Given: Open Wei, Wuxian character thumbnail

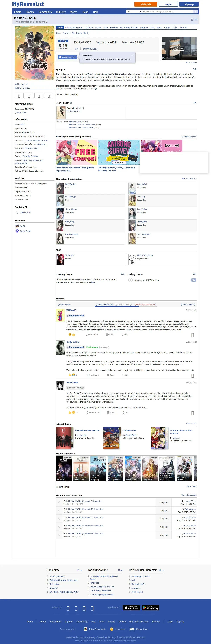Looking at the screenshot, I should (60, 188).
